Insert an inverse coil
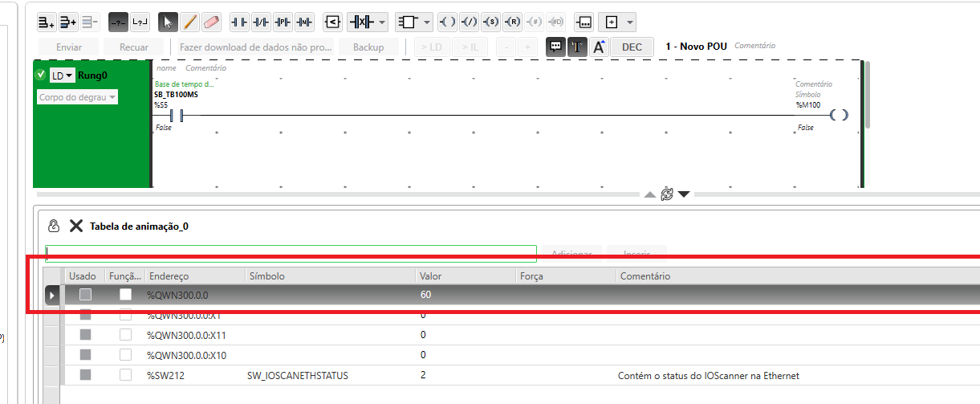Screen dimensions: 980x404 [470, 22]
